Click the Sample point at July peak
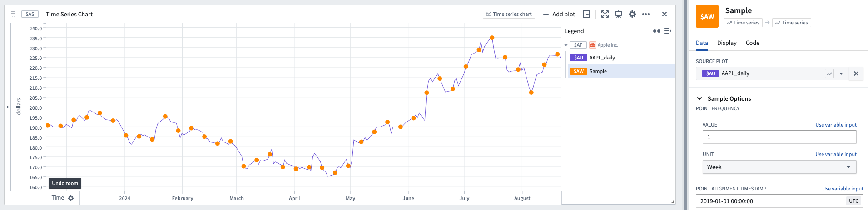This screenshot has width=868, height=210. pos(492,38)
